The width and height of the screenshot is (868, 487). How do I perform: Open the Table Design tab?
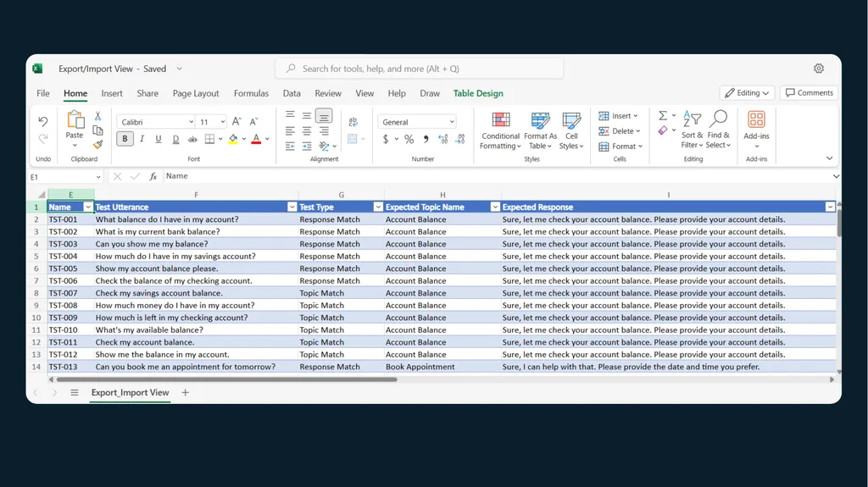tap(478, 93)
